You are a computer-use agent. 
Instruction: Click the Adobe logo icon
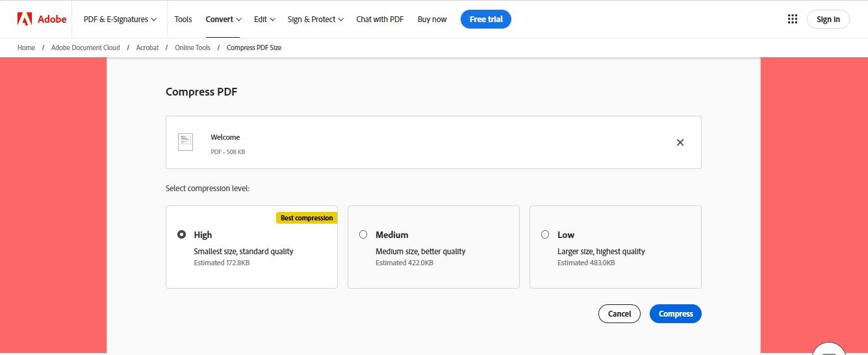point(25,19)
